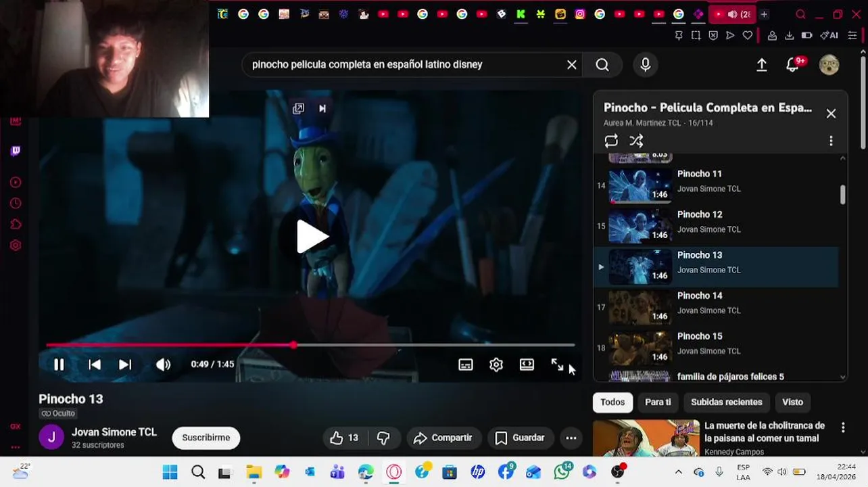Run search with magnifier button
This screenshot has width=868, height=487.
[x=602, y=64]
